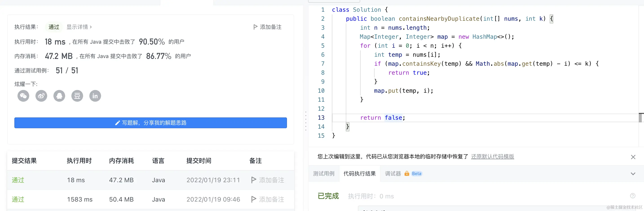Click 备注 column header
The width and height of the screenshot is (644, 211).
[x=255, y=161]
